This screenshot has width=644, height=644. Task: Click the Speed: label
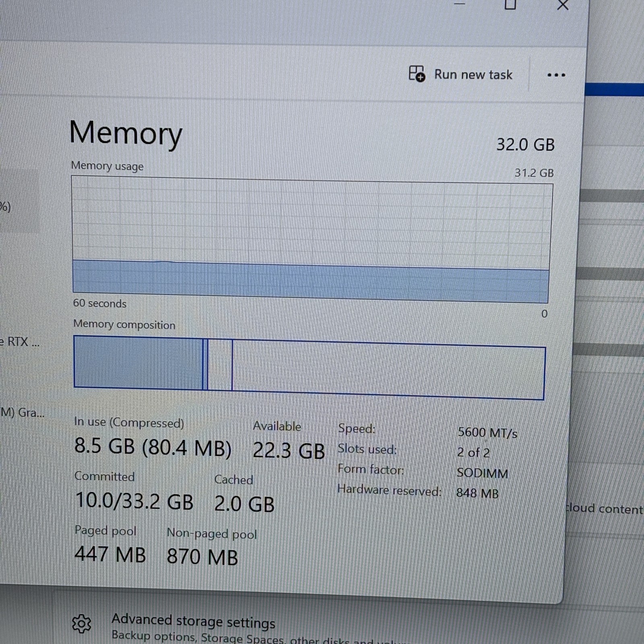point(357,428)
